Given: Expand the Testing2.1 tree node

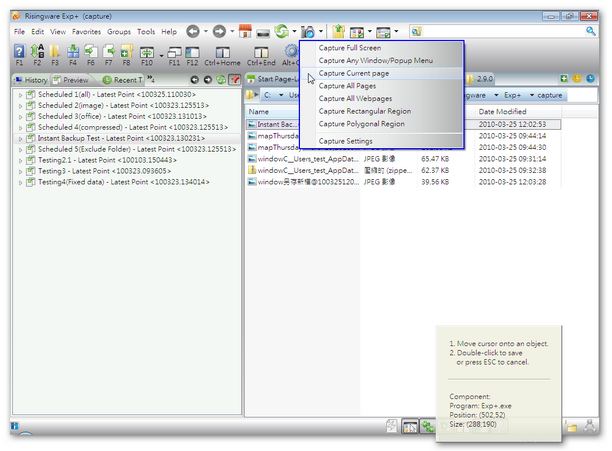Looking at the screenshot, I should [x=21, y=160].
